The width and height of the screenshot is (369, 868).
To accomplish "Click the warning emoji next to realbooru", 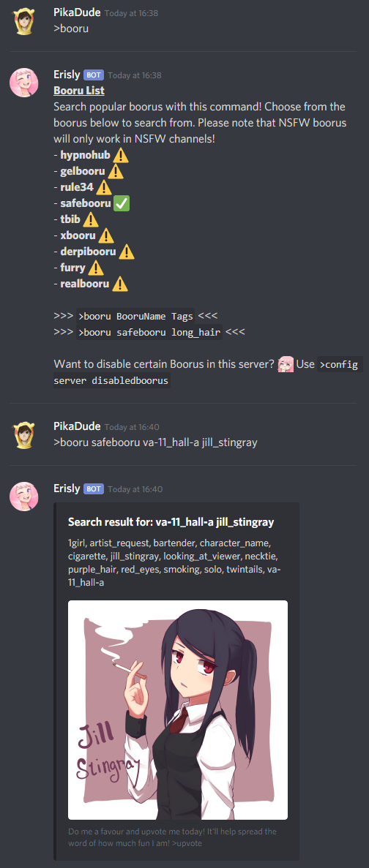I will (119, 284).
